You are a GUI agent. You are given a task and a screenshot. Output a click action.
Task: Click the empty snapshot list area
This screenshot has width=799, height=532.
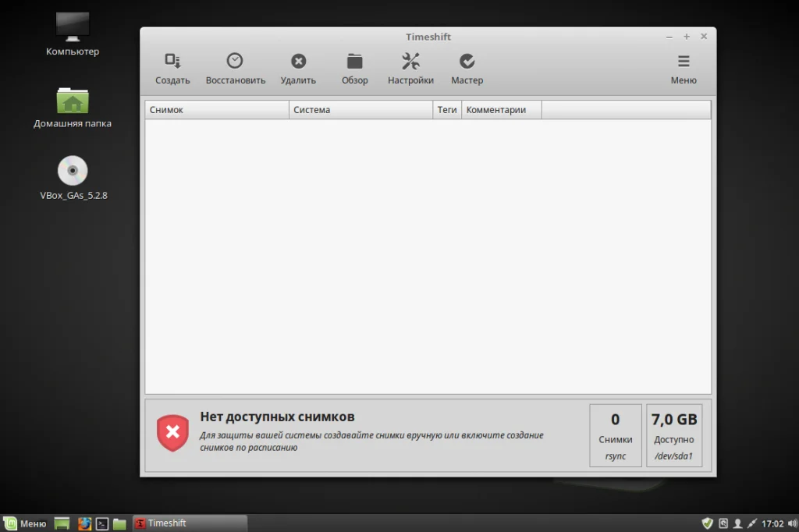[x=428, y=257]
